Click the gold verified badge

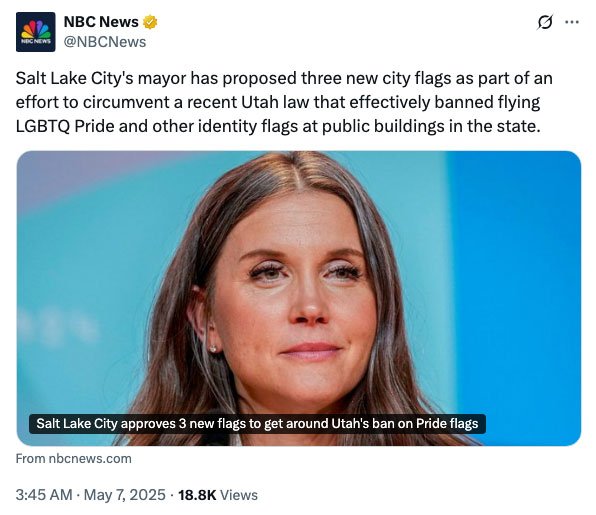point(150,22)
